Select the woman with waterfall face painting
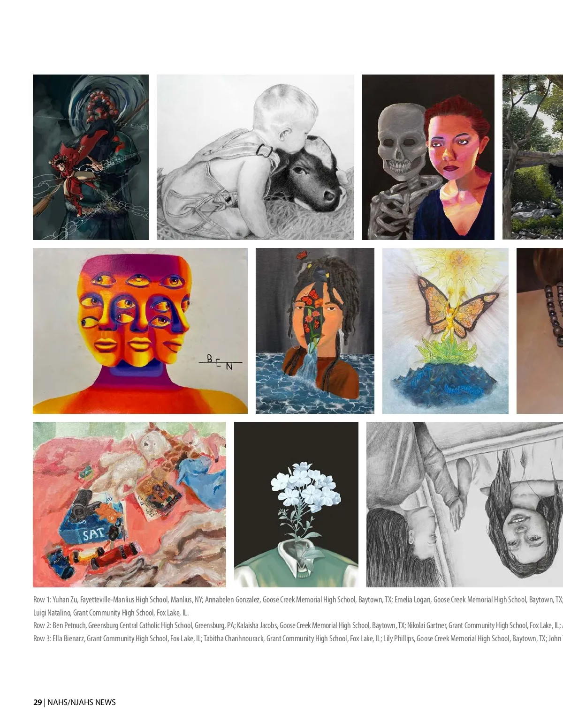Image resolution: width=563 pixels, height=728 pixels. [x=315, y=331]
